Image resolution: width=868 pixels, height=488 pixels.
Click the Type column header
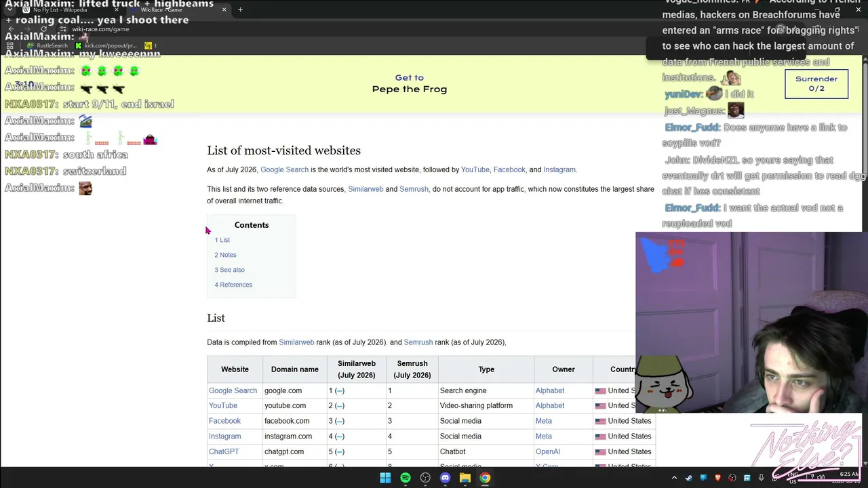486,369
